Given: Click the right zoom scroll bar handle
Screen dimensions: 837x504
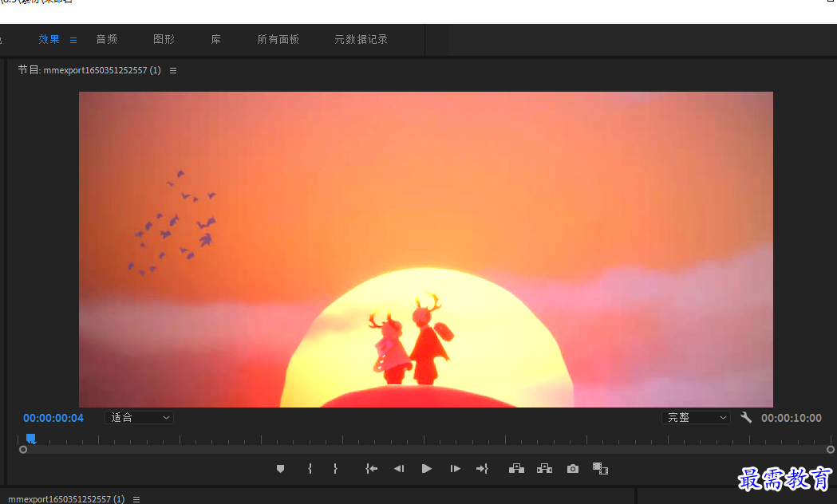Looking at the screenshot, I should (831, 450).
